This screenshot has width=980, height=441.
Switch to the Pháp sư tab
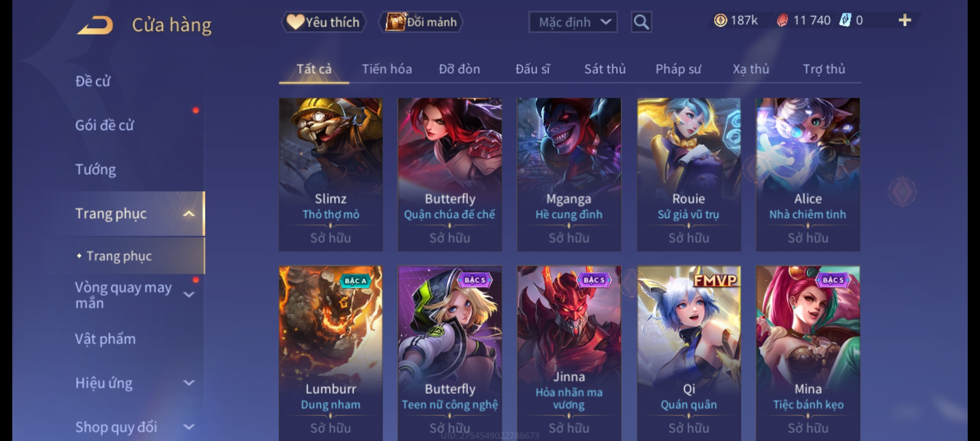pyautogui.click(x=678, y=69)
